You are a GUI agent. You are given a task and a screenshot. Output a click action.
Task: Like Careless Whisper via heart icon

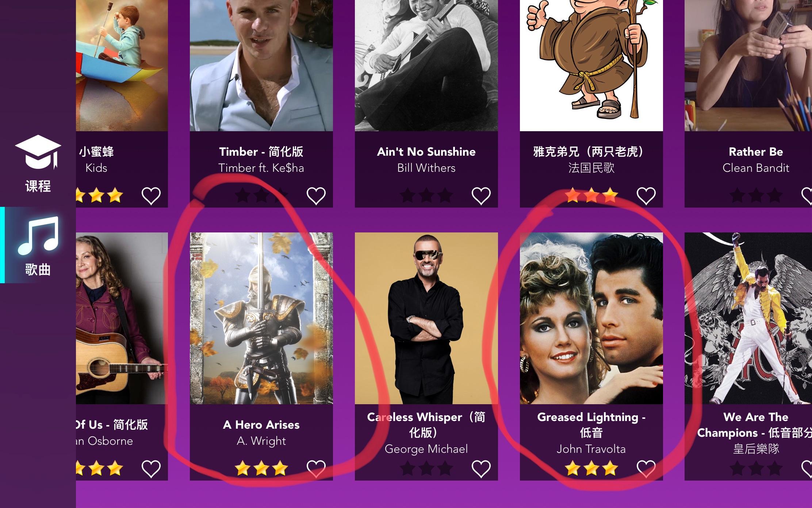[481, 469]
